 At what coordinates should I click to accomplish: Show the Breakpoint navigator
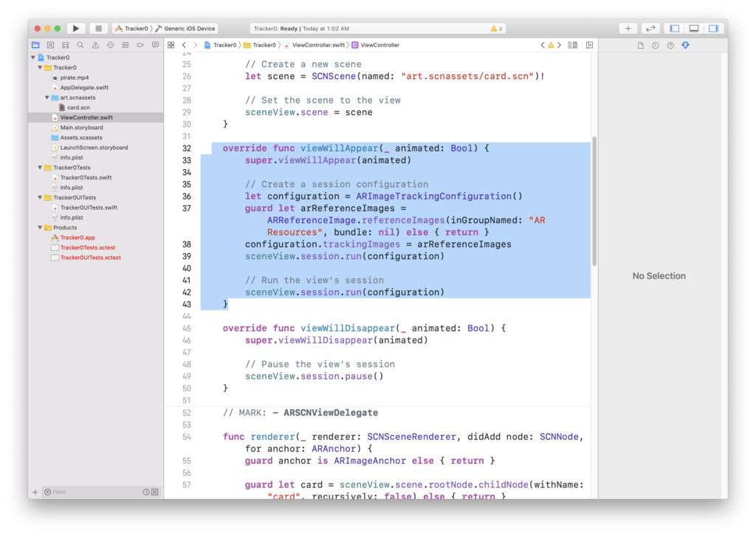click(x=140, y=45)
